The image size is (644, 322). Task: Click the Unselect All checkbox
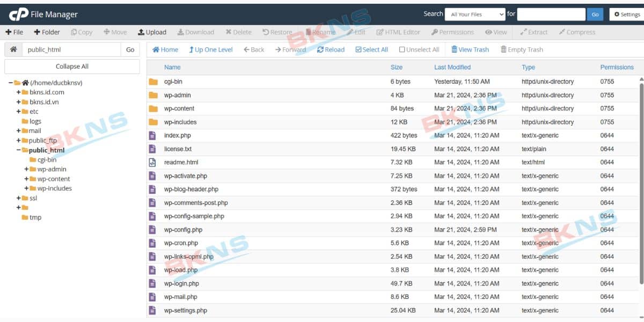[x=402, y=49]
